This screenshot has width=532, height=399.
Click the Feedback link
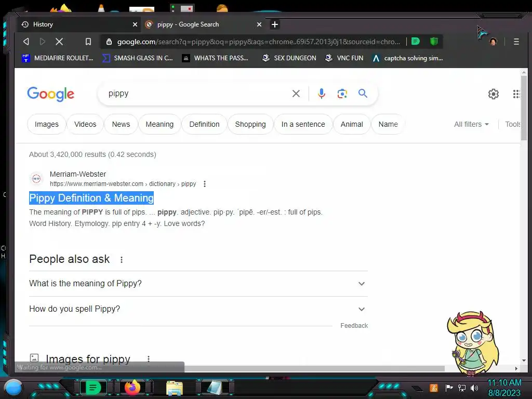tap(354, 326)
